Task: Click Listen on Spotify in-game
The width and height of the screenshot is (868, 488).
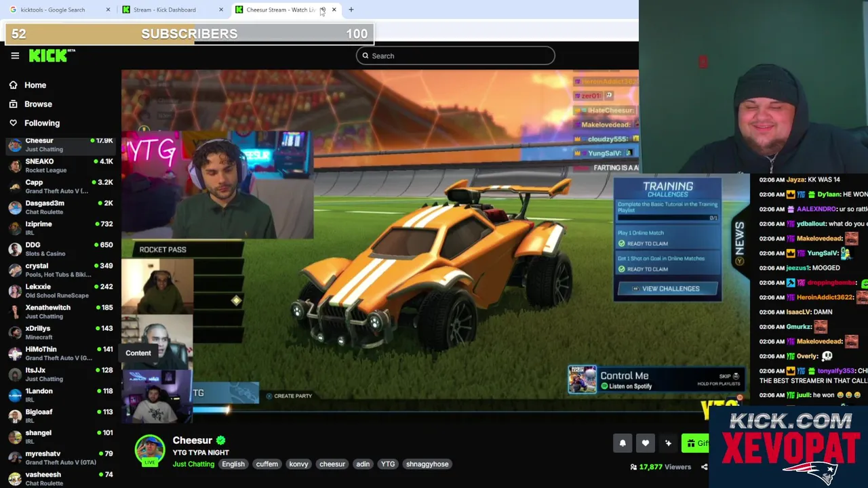Action: point(625,386)
